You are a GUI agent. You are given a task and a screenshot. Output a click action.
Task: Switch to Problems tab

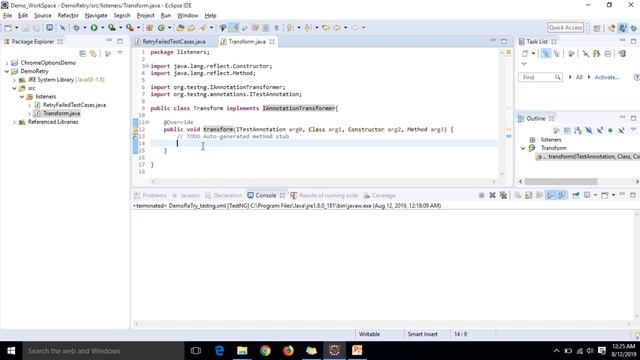coord(150,196)
